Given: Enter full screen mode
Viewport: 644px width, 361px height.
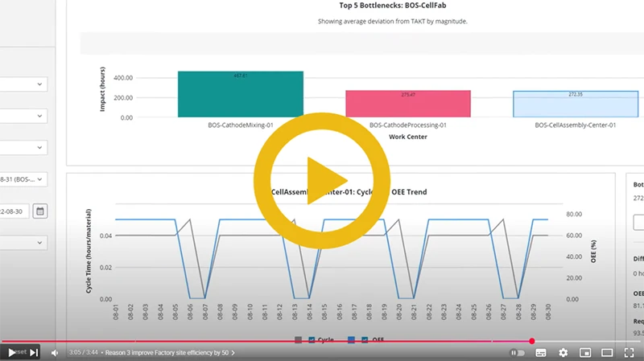Looking at the screenshot, I should click(629, 353).
